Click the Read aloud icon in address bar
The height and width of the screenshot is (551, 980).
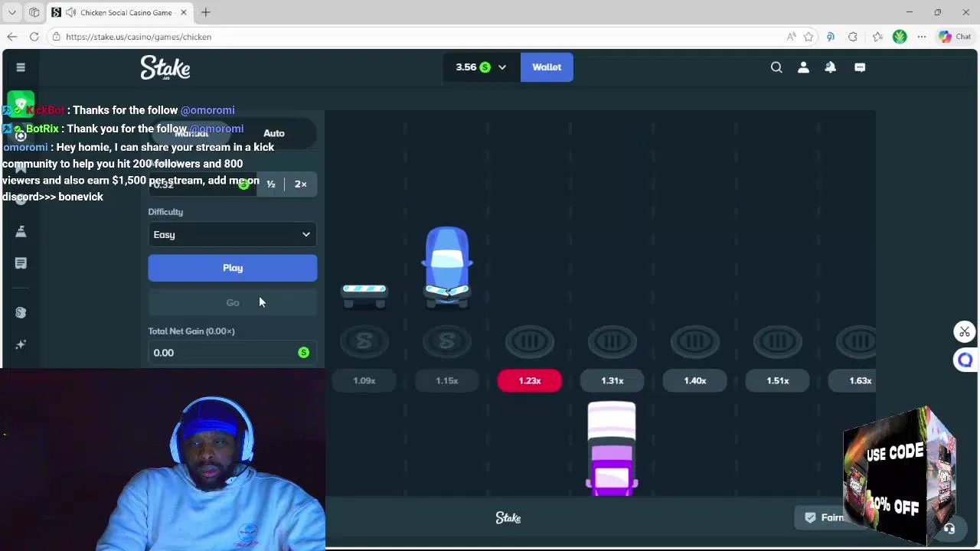click(791, 37)
